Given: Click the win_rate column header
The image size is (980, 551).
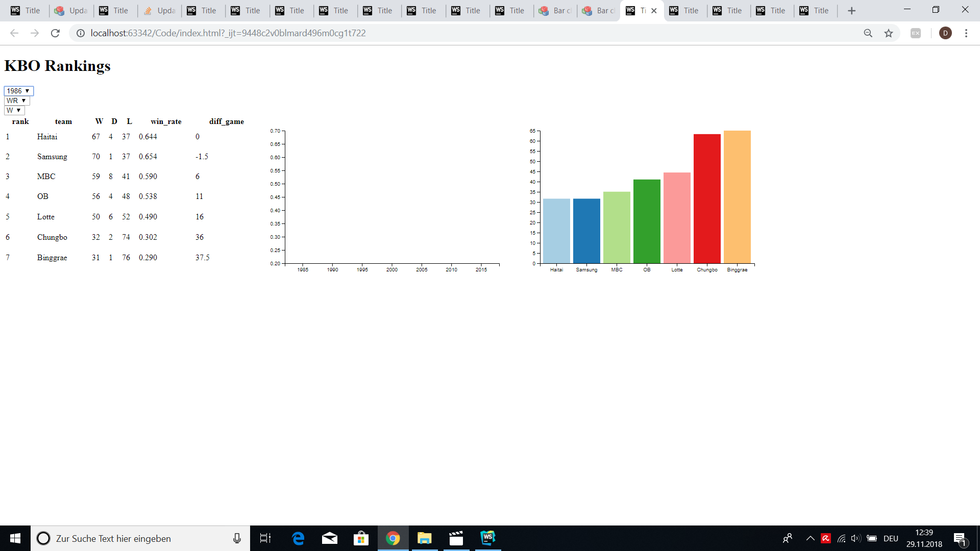Looking at the screenshot, I should [x=166, y=121].
